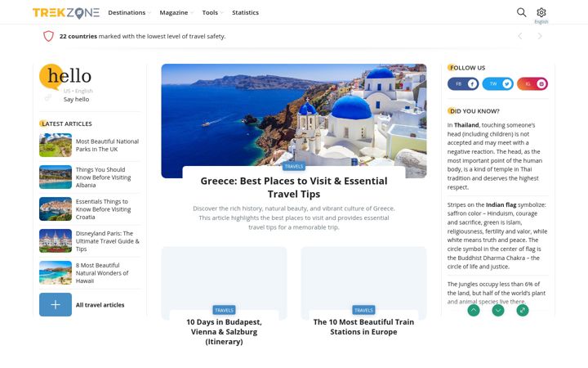Open the settings gear for language
Screen dimensions: 588x368
tap(541, 12)
